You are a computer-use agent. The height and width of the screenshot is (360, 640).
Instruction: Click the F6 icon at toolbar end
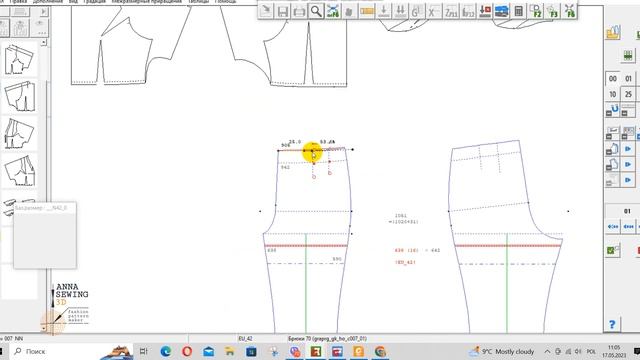pos(569,11)
